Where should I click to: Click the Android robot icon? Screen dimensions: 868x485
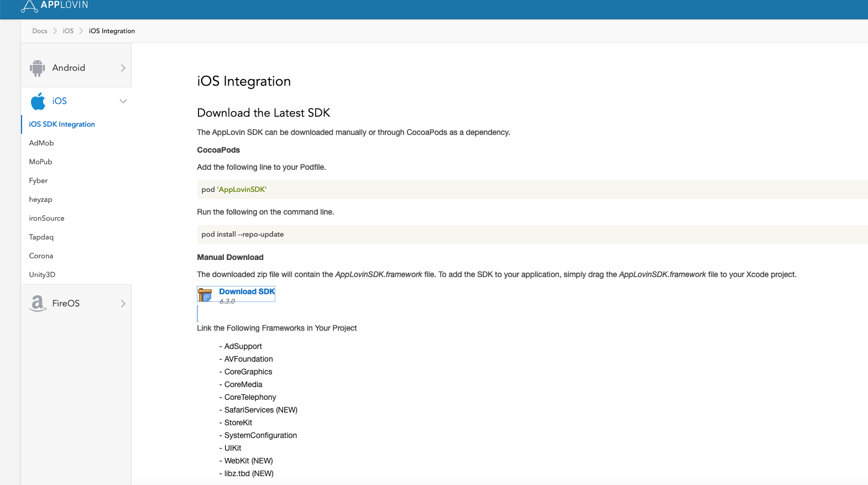pyautogui.click(x=37, y=68)
